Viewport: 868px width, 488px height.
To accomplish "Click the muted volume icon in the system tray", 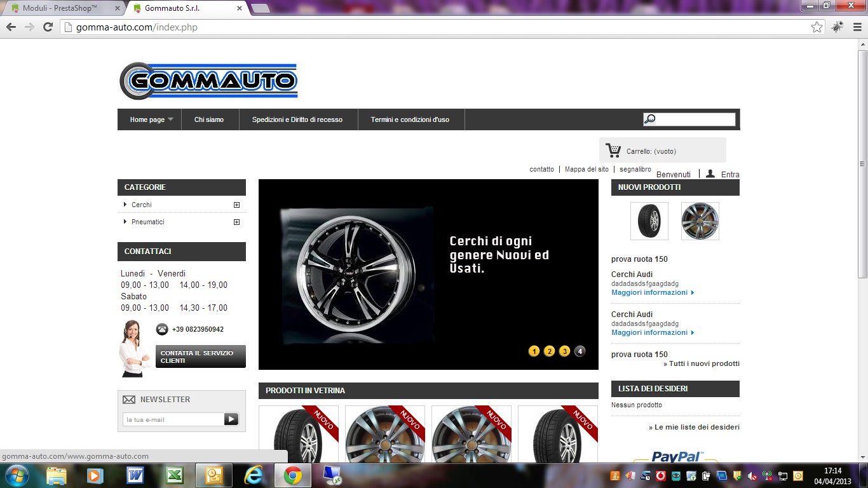I will click(752, 476).
